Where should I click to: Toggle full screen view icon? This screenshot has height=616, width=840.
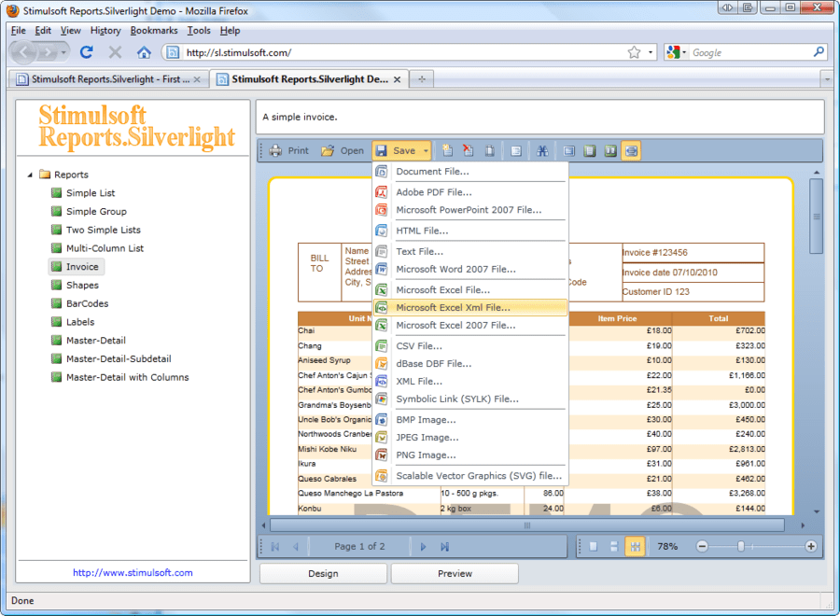click(x=569, y=151)
